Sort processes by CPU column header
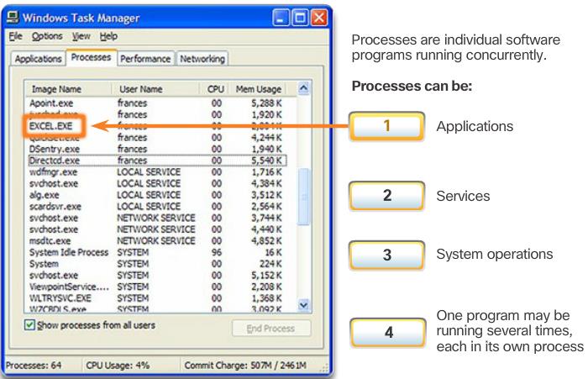This screenshot has width=588, height=379. [x=213, y=88]
